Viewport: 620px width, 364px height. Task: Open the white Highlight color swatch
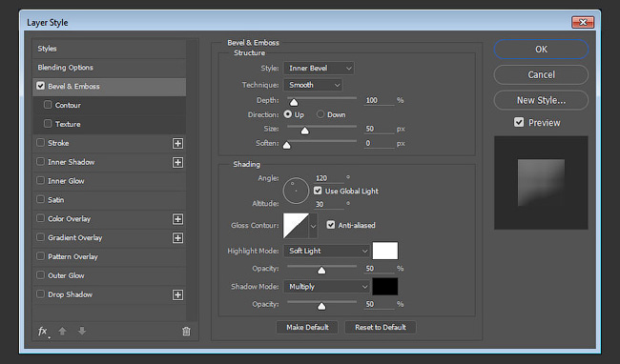point(385,251)
